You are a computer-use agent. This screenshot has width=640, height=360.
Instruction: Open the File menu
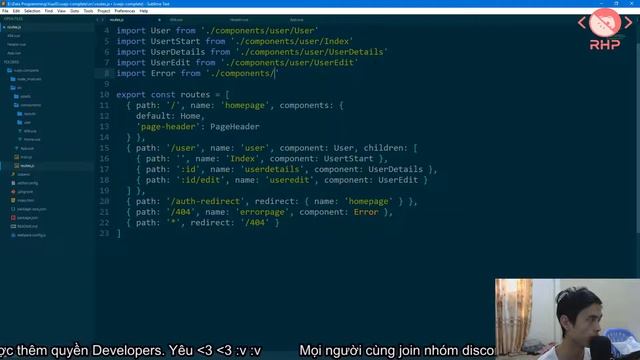click(5, 11)
